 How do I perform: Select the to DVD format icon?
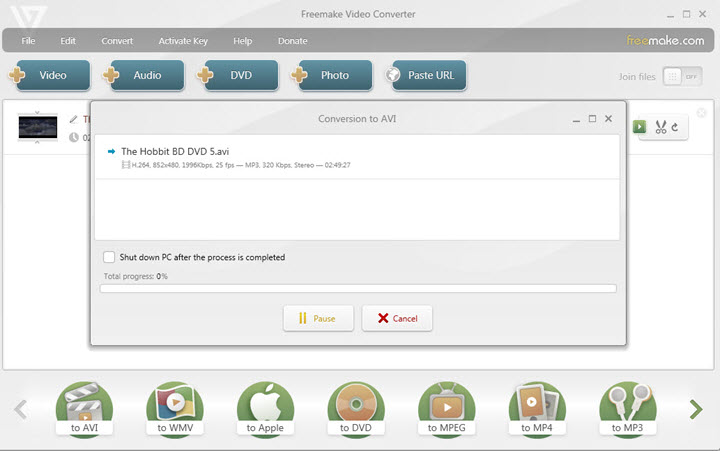(x=356, y=409)
